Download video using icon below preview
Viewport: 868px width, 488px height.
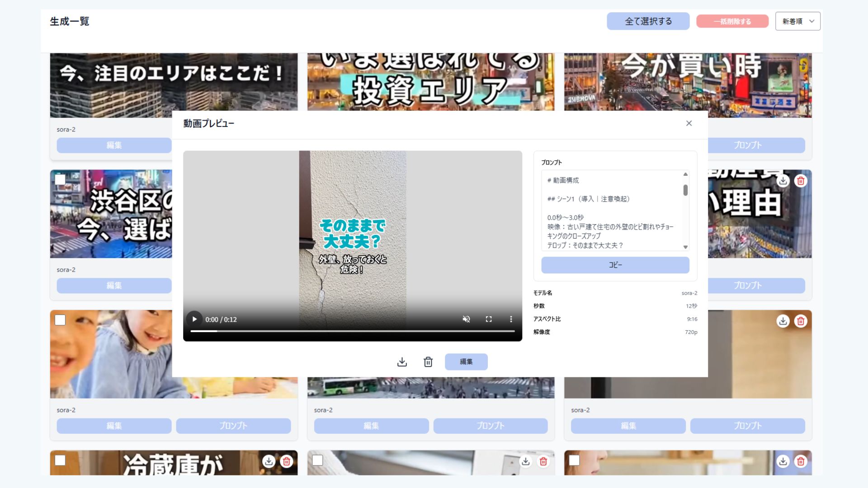point(402,362)
